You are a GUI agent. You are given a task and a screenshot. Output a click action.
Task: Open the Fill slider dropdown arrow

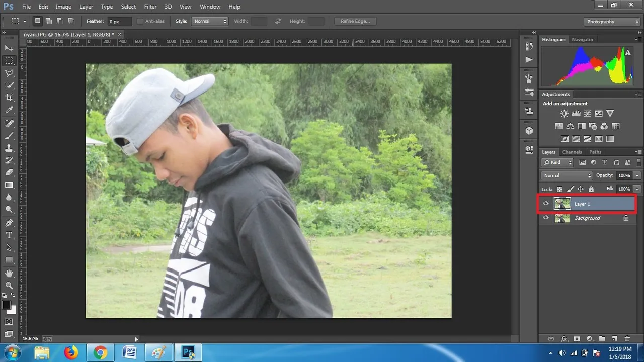637,189
